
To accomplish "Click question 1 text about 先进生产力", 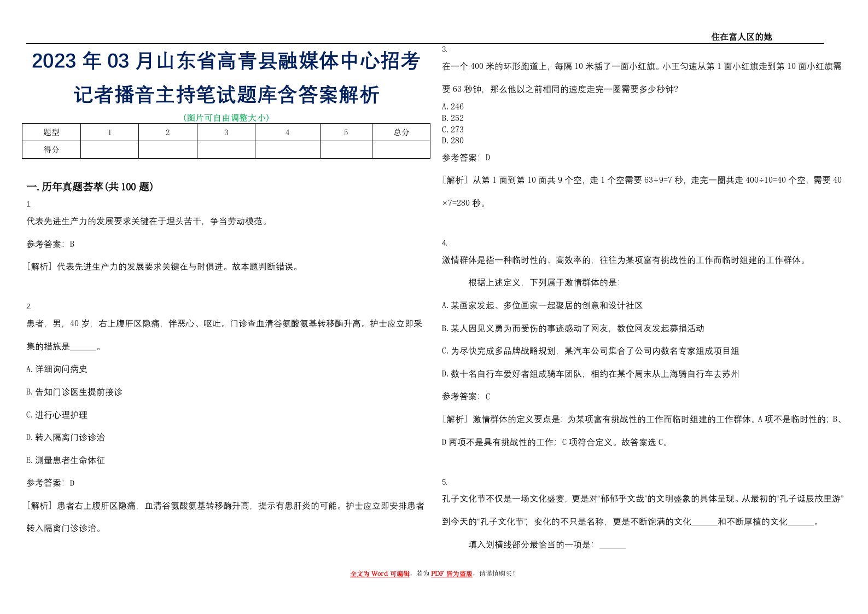I will [x=147, y=222].
